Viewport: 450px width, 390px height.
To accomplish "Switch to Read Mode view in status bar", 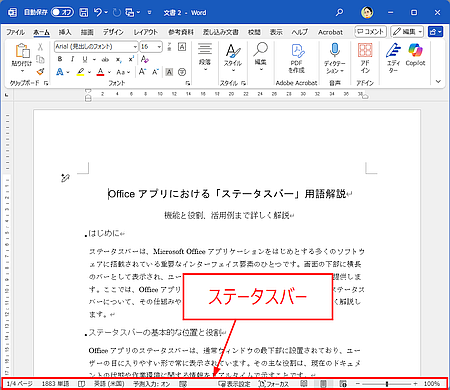I will [x=304, y=384].
